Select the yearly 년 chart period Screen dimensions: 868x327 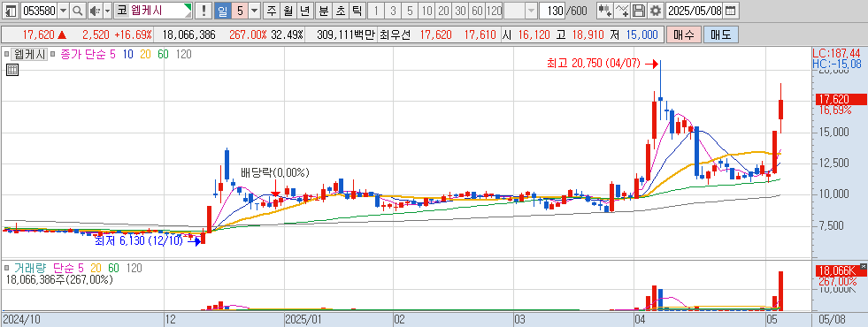tap(305, 11)
